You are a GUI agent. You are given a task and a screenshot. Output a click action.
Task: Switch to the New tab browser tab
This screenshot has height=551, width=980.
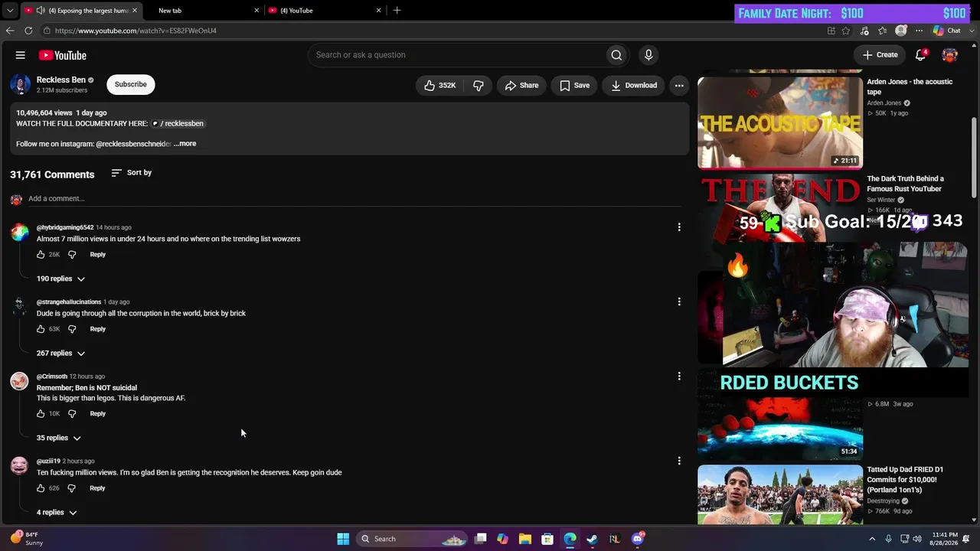[203, 11]
